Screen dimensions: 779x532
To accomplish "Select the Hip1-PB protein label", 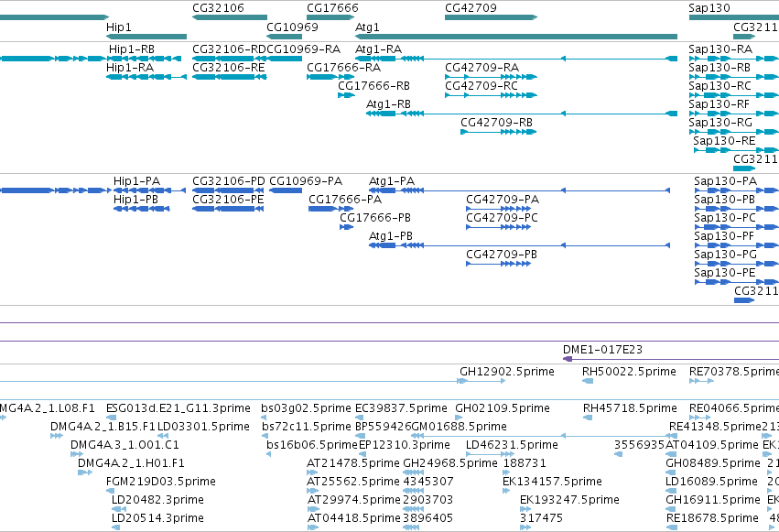I will point(135,200).
